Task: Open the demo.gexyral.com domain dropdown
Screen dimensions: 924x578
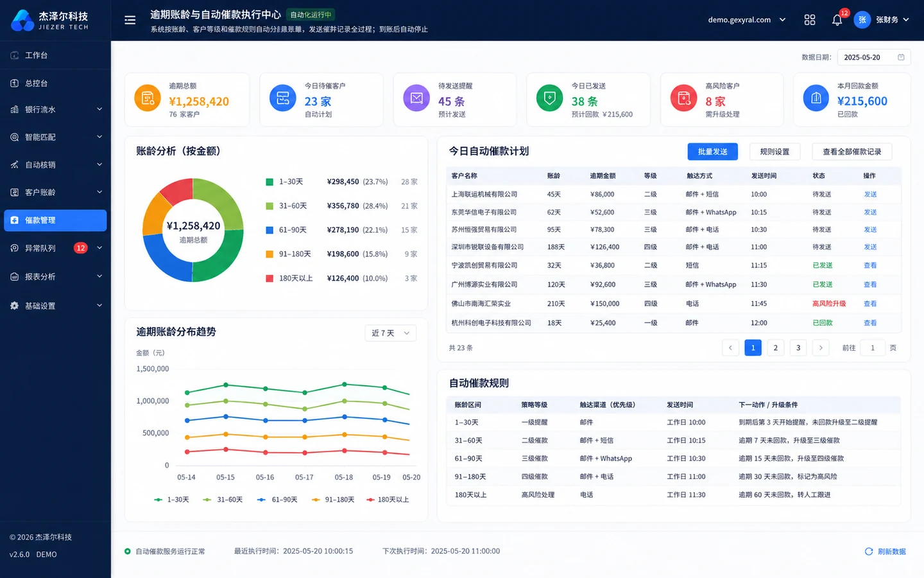Action: coord(747,20)
